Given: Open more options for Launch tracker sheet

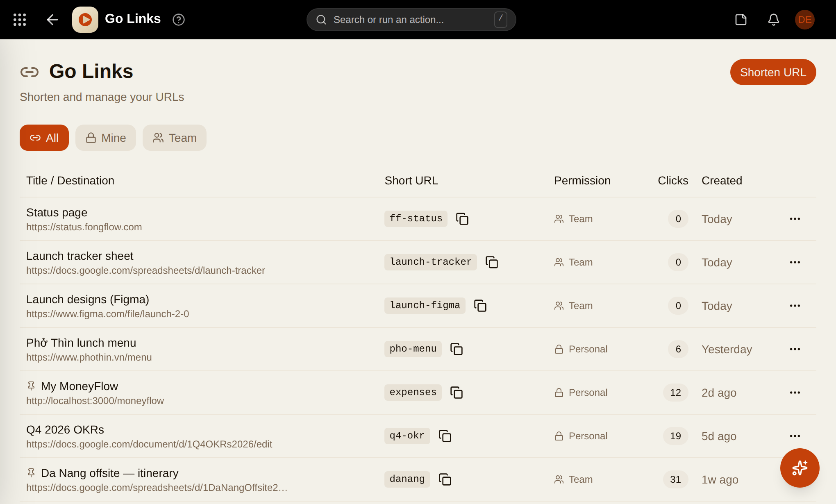Looking at the screenshot, I should click(795, 262).
